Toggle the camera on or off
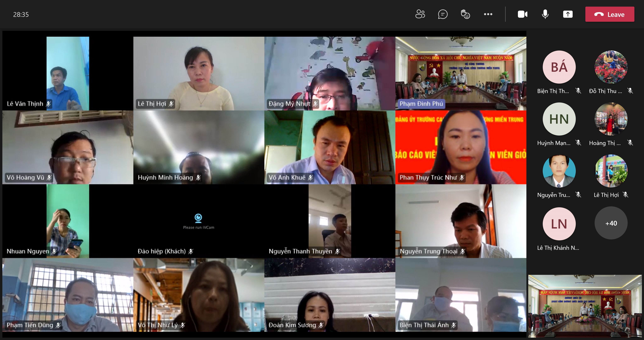The width and height of the screenshot is (644, 340). pos(522,14)
